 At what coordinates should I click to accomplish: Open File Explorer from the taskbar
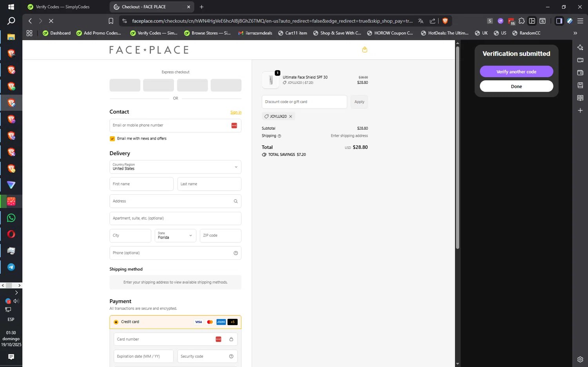[11, 37]
